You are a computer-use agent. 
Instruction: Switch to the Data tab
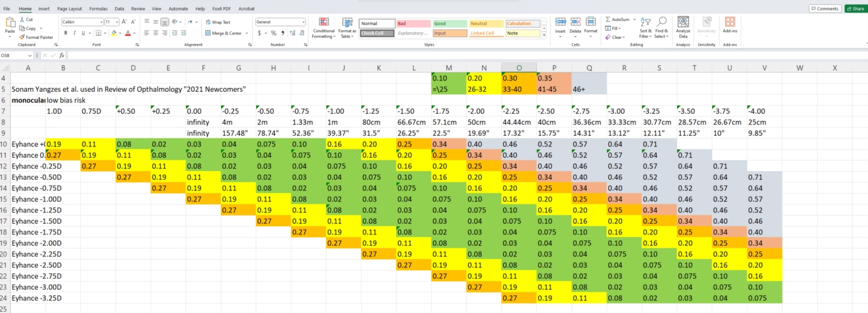point(119,9)
